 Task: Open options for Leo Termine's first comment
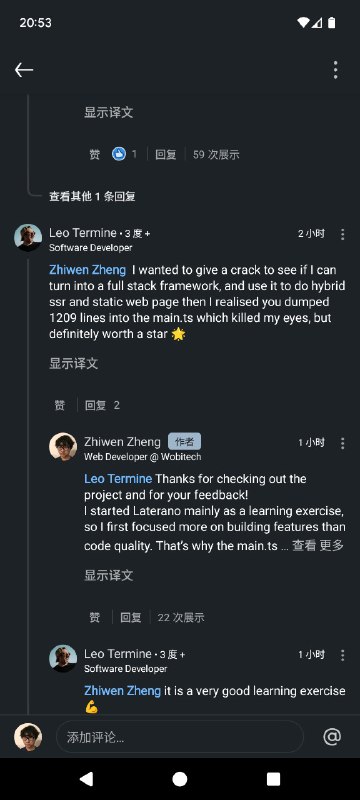tap(343, 234)
